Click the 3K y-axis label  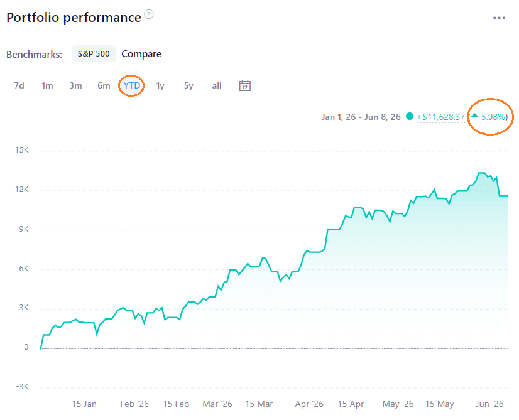(x=24, y=308)
